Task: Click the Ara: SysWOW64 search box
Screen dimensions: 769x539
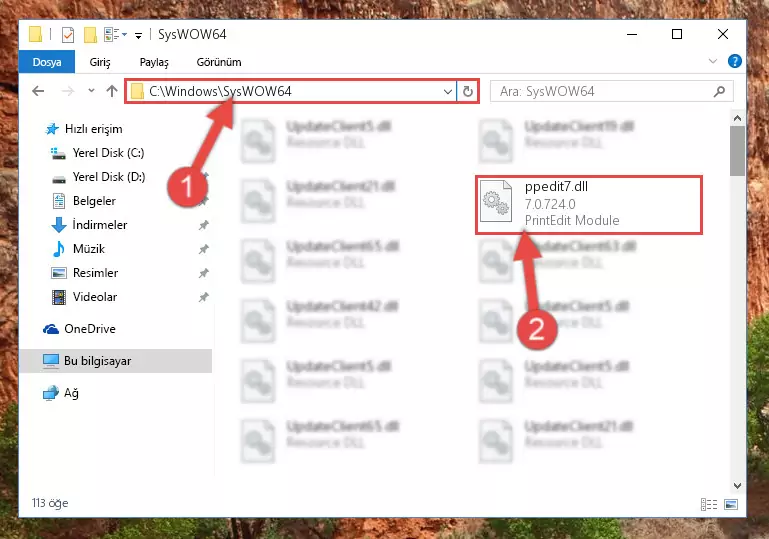Action: click(612, 91)
